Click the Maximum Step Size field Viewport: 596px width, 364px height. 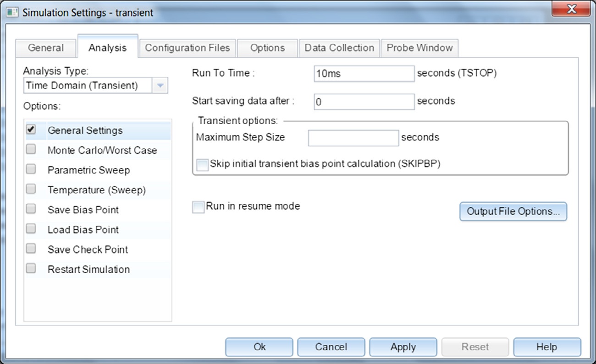[x=353, y=138]
